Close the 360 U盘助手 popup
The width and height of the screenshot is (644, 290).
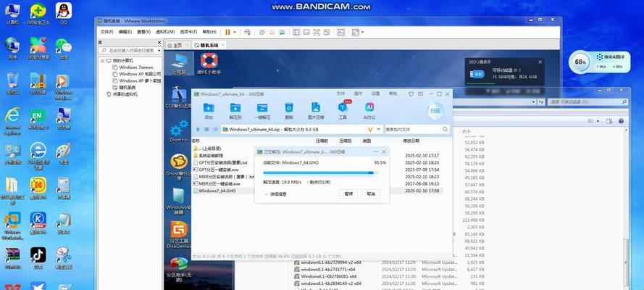pos(540,62)
